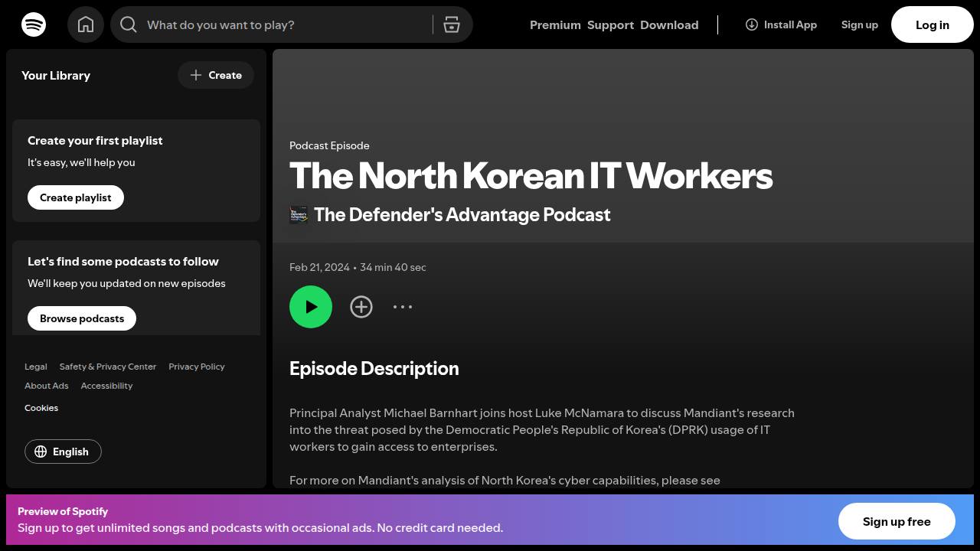Open the Accessibility link

pos(106,386)
